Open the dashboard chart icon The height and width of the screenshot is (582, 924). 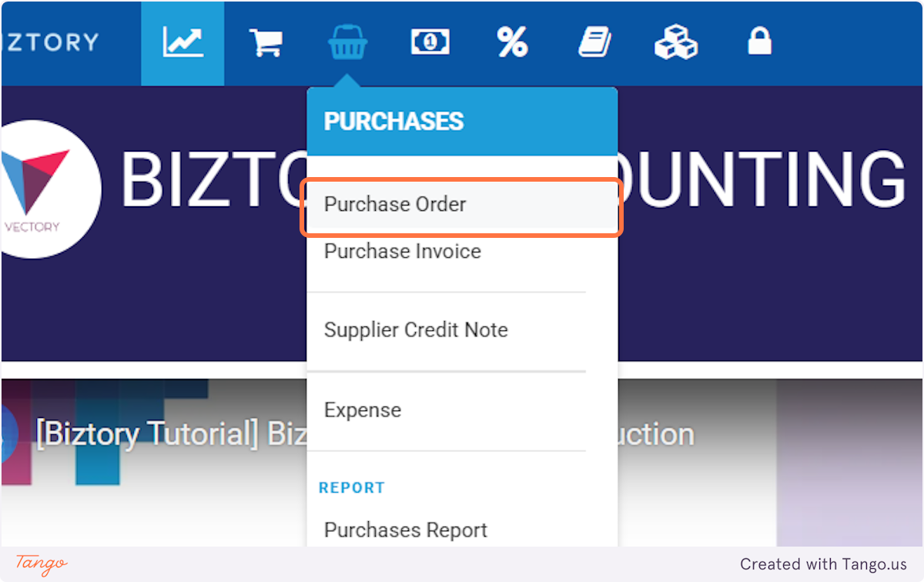pos(182,42)
